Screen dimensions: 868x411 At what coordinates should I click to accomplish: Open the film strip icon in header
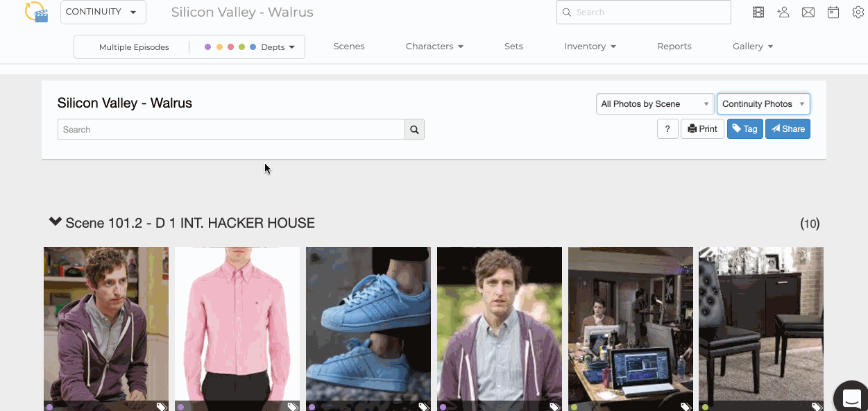coord(758,12)
